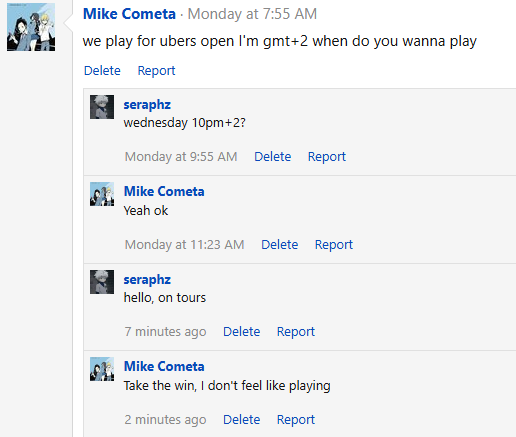Click seraphz username on hello, on tours comment
Viewport: 516px width, 437px height.
click(x=147, y=280)
